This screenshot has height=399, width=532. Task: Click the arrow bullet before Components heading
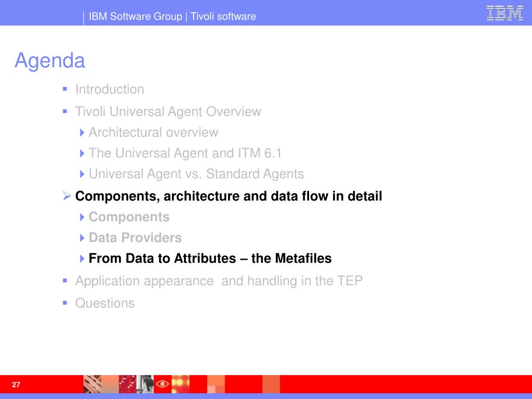67,196
